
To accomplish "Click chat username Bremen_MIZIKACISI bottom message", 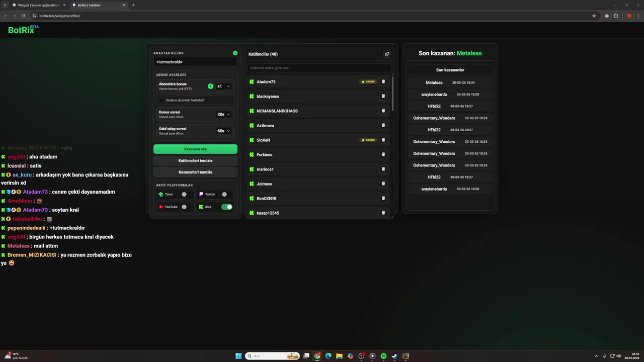I will 32,255.
